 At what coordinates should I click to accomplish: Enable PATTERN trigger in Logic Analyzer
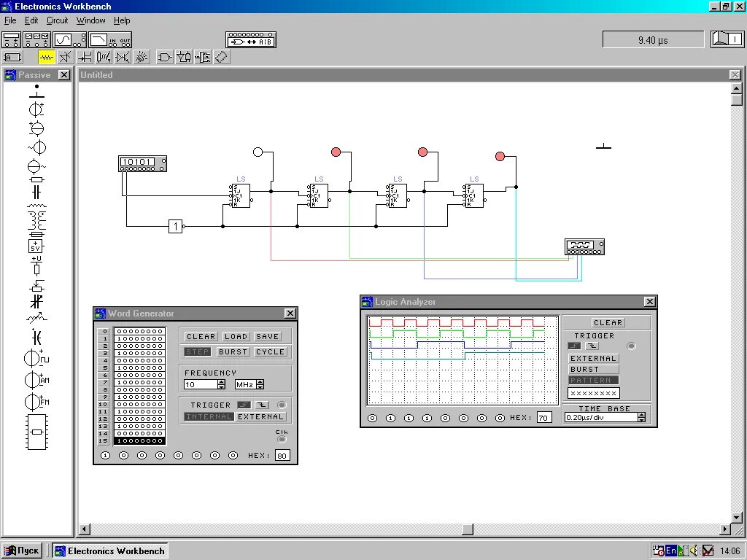point(593,381)
